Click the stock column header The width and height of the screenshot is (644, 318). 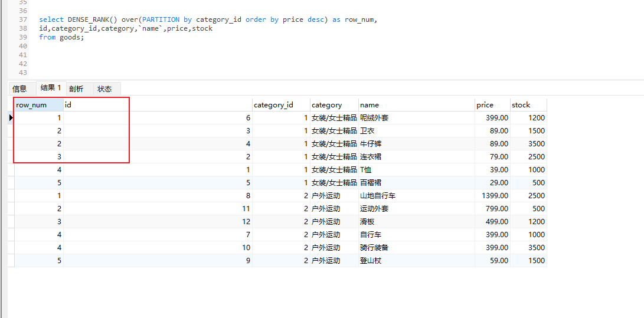click(x=528, y=105)
